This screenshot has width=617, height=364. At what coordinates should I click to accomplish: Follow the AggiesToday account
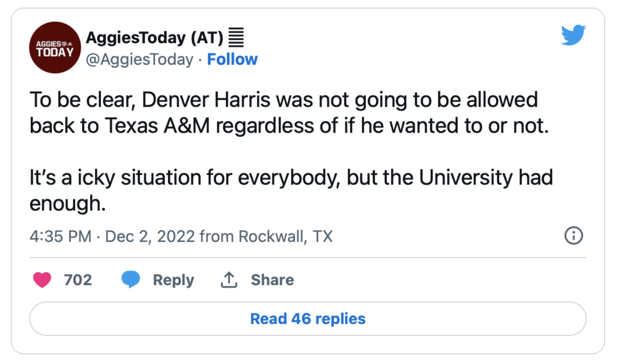(233, 60)
